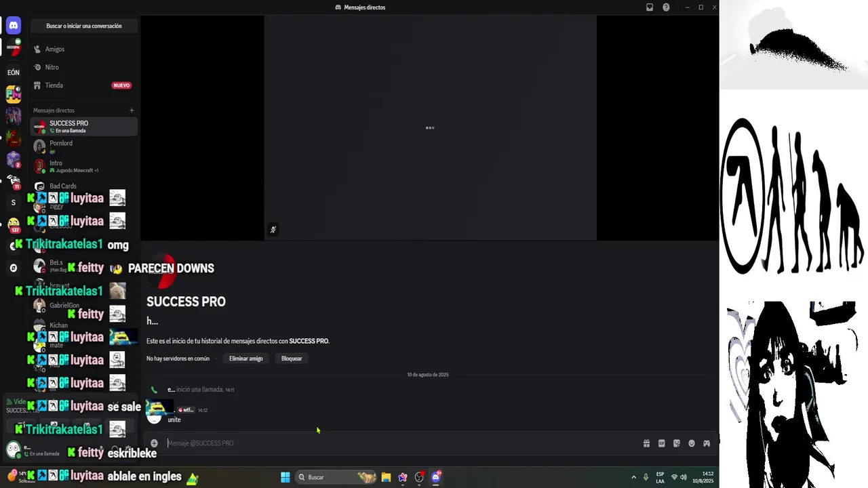The width and height of the screenshot is (868, 488).
Task: Click the user avatar in the bottom panel
Action: click(x=13, y=449)
